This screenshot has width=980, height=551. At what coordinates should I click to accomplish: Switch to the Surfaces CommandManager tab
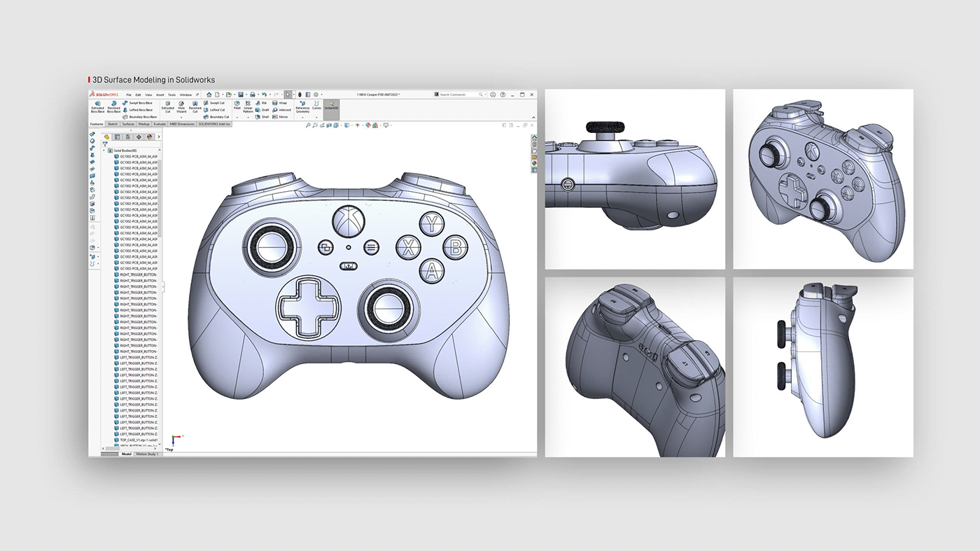click(128, 124)
